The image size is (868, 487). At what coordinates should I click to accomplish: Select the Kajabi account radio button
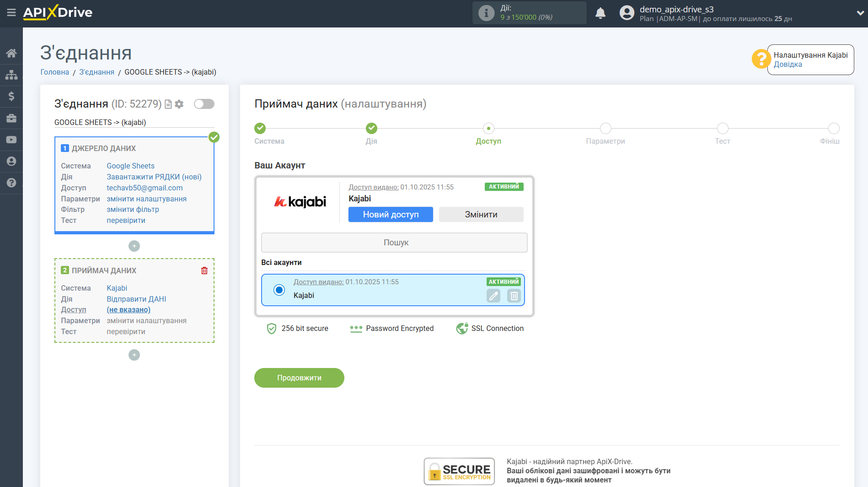pyautogui.click(x=279, y=290)
